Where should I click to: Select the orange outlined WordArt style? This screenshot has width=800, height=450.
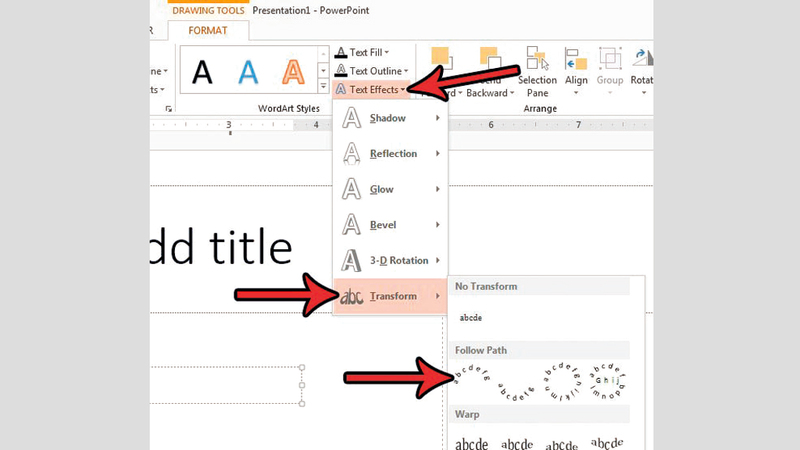(292, 71)
